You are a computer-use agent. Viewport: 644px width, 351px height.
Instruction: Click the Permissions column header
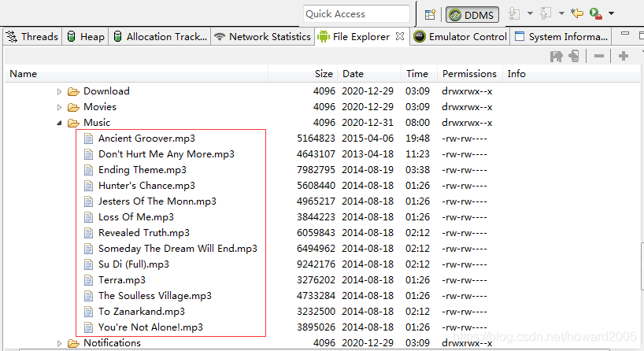(470, 73)
